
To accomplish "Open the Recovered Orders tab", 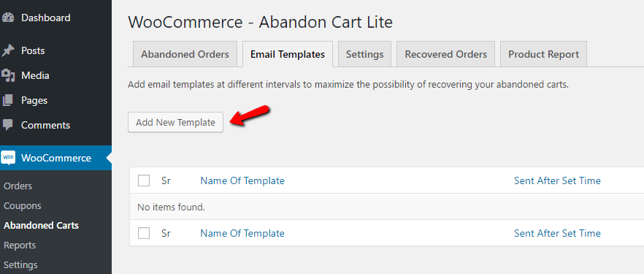I will tap(445, 54).
